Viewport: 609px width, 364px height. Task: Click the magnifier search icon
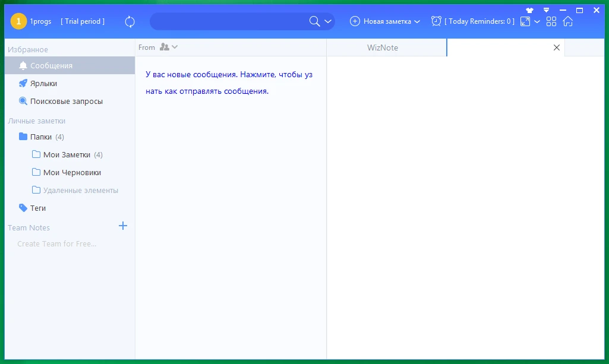tap(314, 21)
